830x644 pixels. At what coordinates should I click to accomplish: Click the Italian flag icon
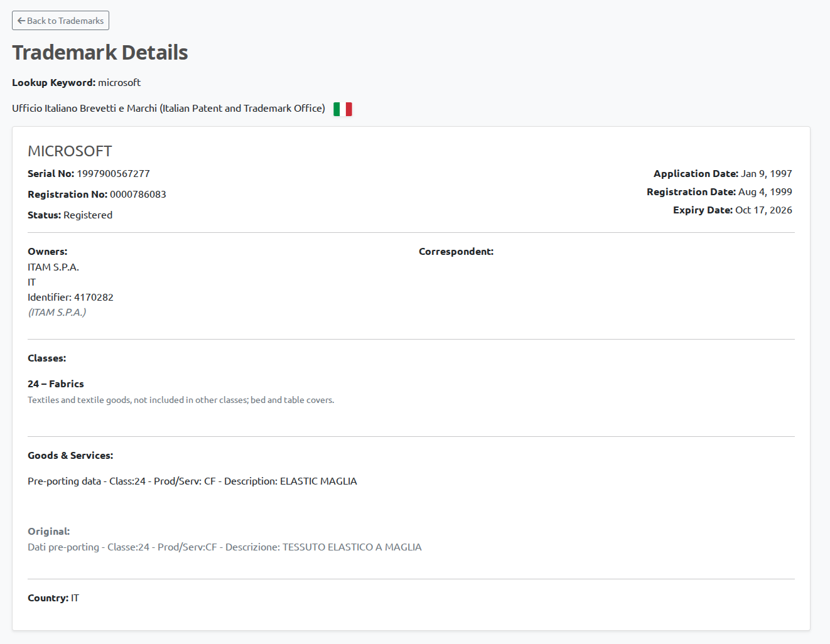point(343,109)
